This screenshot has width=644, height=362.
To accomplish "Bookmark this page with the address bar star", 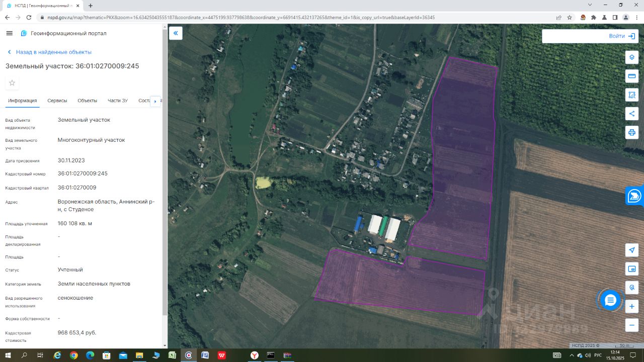I will 570,17.
